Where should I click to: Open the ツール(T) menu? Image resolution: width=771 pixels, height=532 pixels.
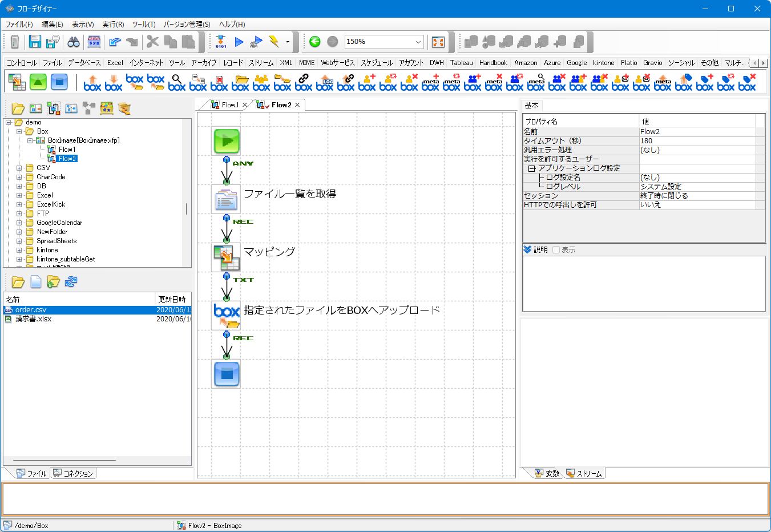(144, 24)
